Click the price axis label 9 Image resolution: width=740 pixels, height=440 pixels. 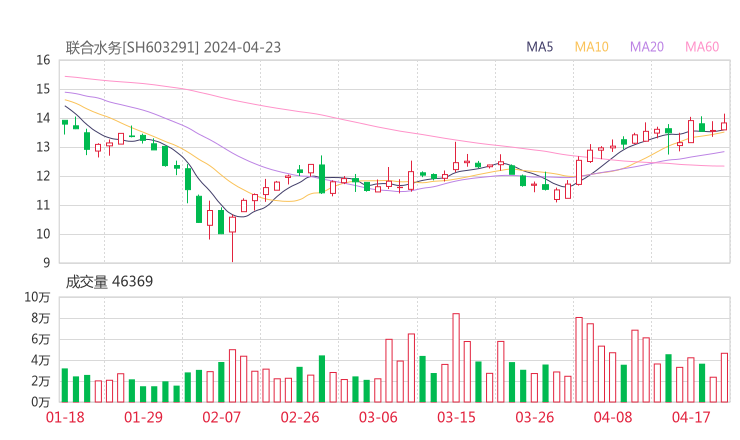46,263
